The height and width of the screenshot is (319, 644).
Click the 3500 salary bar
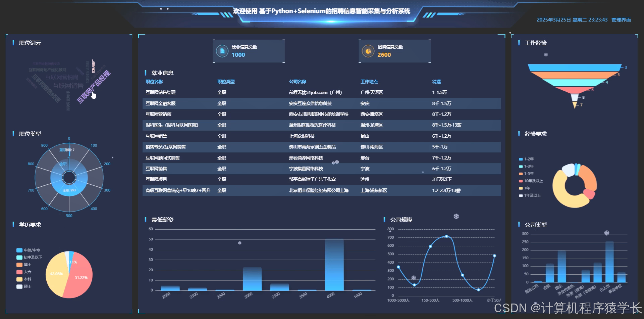(279, 287)
